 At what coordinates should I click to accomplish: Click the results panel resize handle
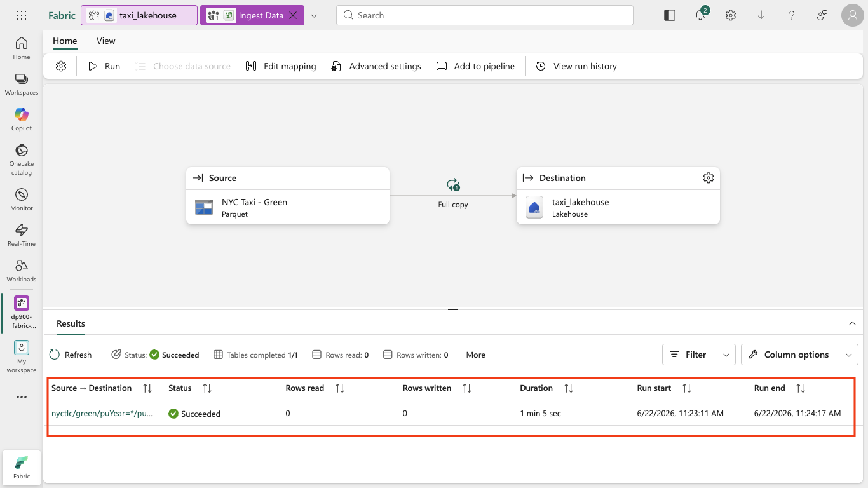453,309
